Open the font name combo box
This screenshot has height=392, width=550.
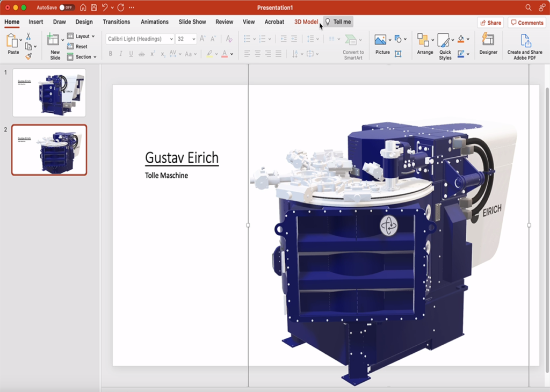coord(140,39)
